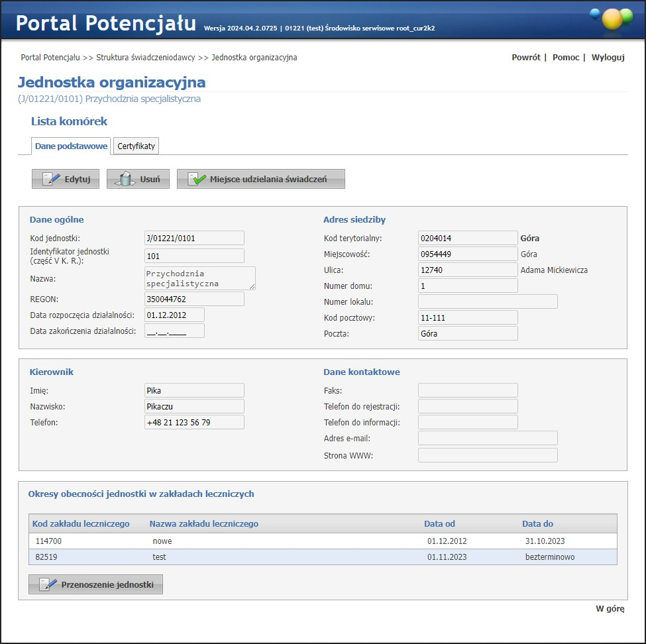The image size is (646, 644).
Task: Click the green checkmark icon for Miejsce udzielania świadczeń
Action: click(x=197, y=180)
